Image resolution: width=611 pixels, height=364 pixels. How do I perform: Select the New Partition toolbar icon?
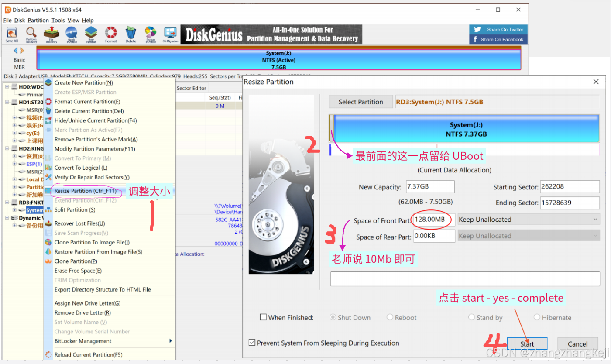point(91,34)
